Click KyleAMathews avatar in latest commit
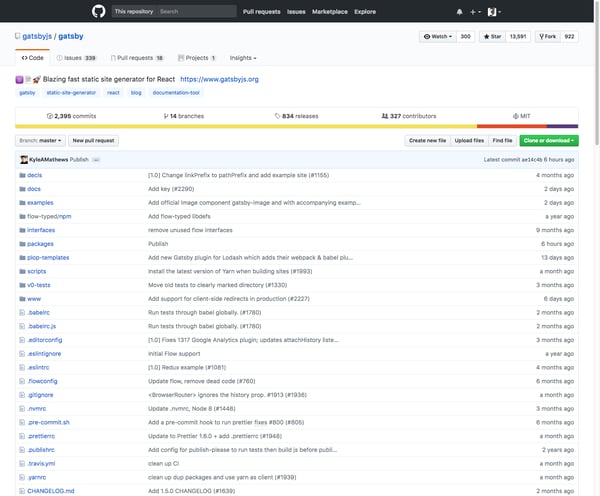 point(24,160)
